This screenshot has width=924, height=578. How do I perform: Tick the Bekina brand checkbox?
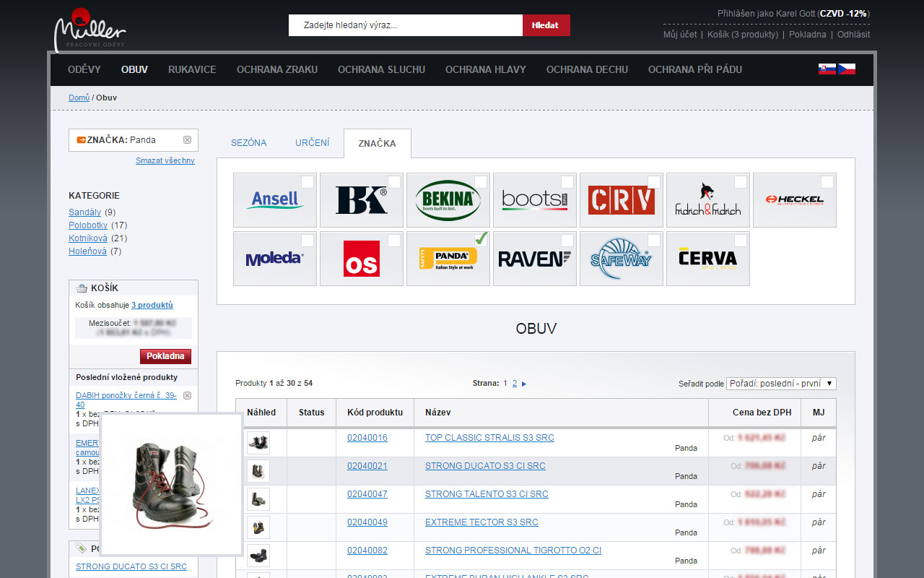point(481,182)
